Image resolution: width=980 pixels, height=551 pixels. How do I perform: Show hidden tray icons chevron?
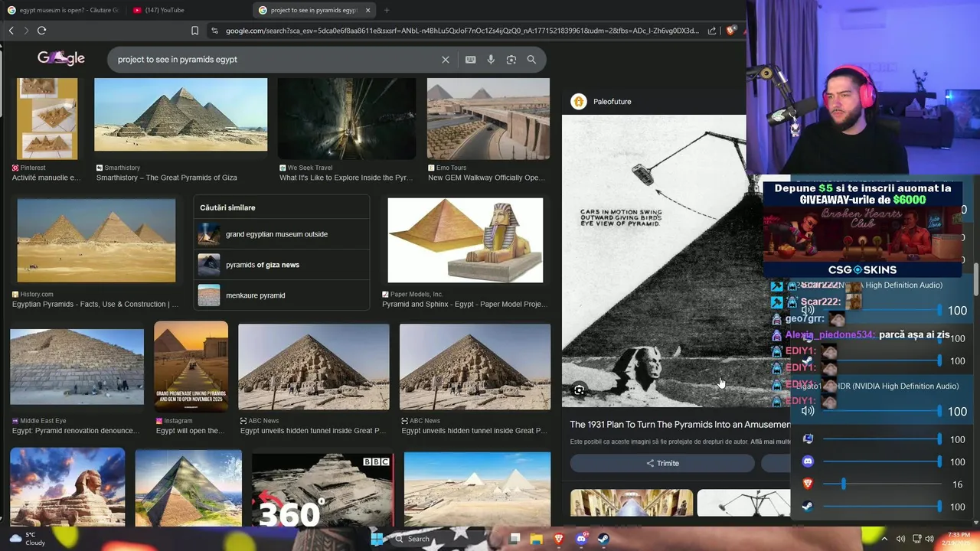click(x=884, y=539)
